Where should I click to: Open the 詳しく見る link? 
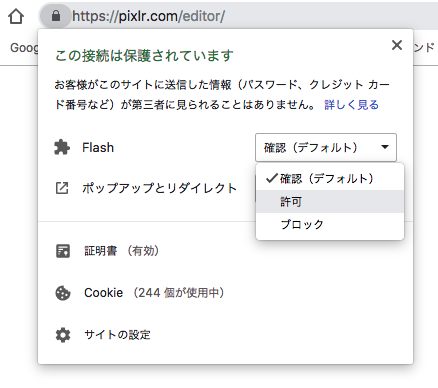pyautogui.click(x=351, y=105)
